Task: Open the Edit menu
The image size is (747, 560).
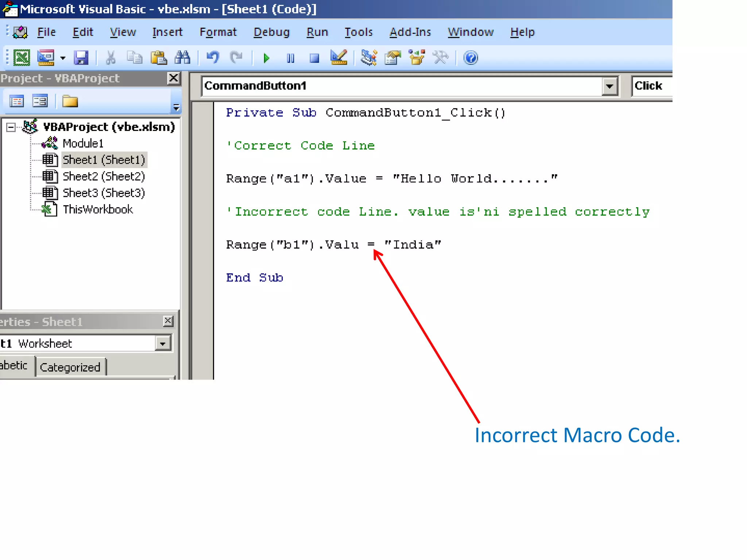Action: coord(83,32)
